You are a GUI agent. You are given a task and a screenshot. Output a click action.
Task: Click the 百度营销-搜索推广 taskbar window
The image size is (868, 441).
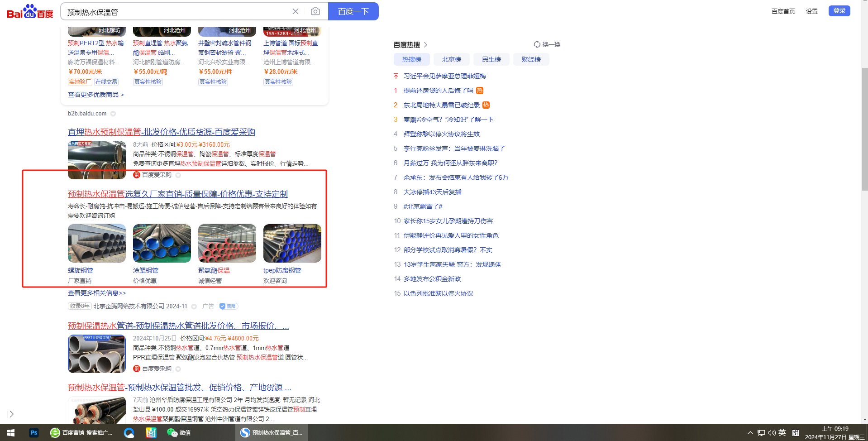click(82, 433)
